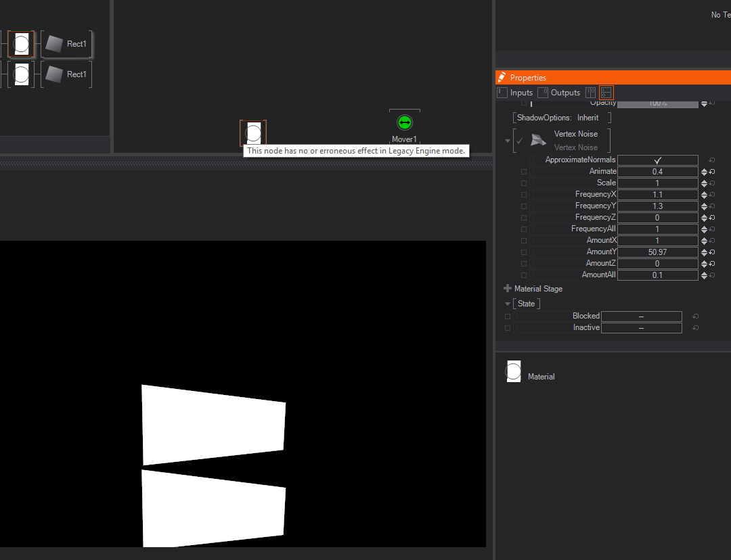731x560 pixels.
Task: Enable the Vertex Noise checkmark toggle
Action: [x=520, y=141]
